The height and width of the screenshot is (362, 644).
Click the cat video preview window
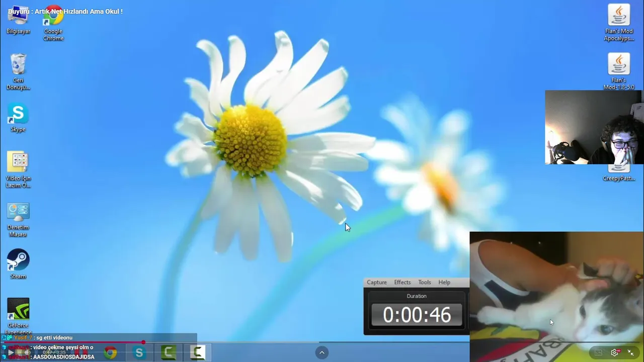click(556, 297)
